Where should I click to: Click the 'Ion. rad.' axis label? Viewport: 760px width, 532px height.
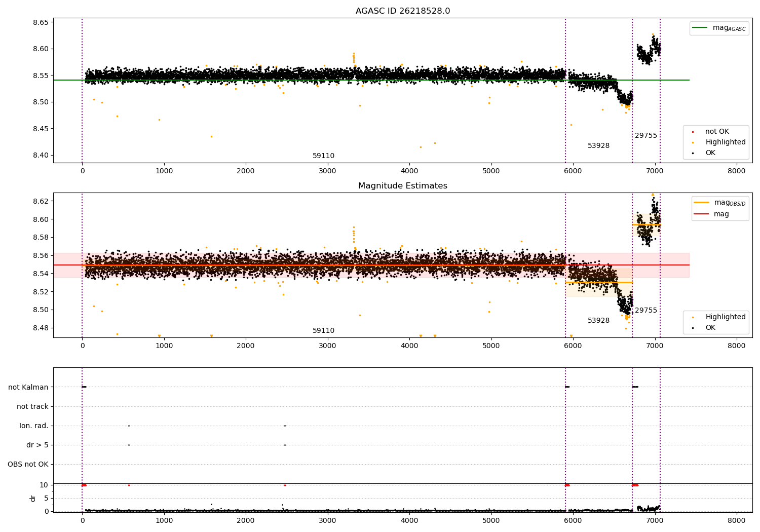34,426
